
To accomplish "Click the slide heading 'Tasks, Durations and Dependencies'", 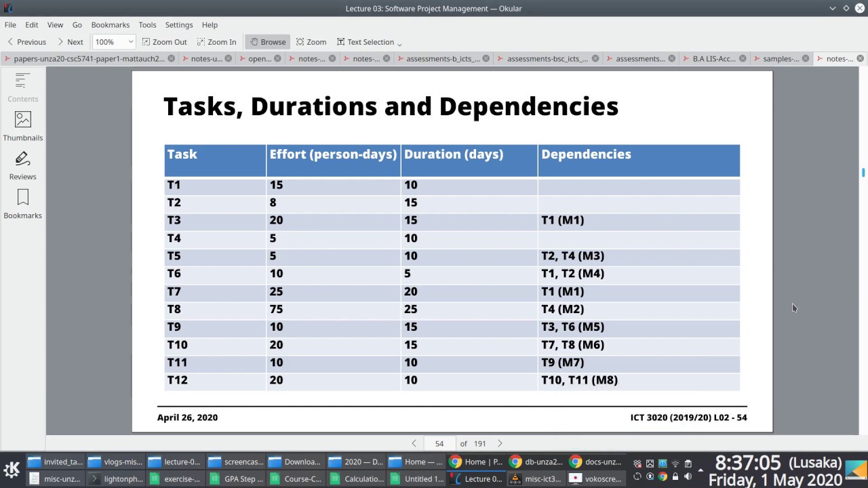I will tap(391, 106).
